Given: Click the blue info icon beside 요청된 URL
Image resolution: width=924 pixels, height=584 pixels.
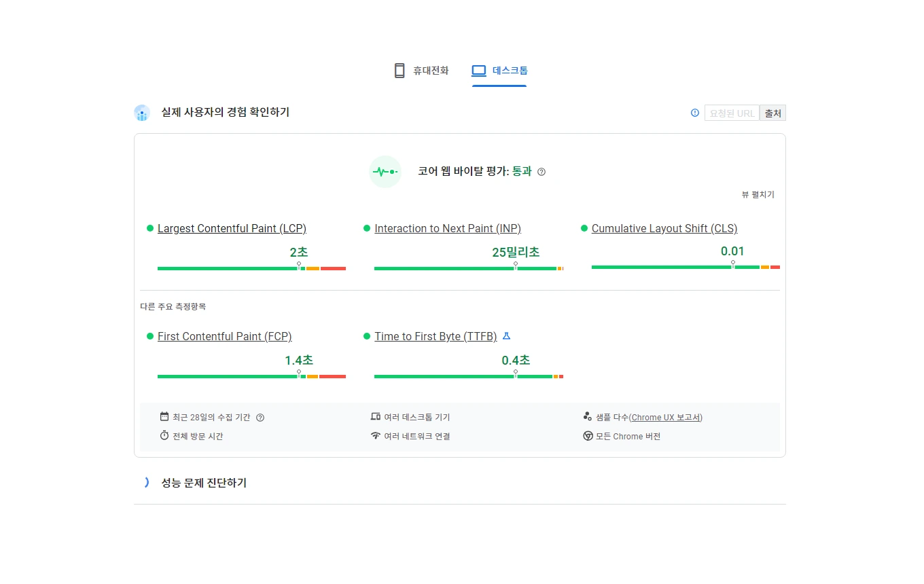Looking at the screenshot, I should coord(694,113).
